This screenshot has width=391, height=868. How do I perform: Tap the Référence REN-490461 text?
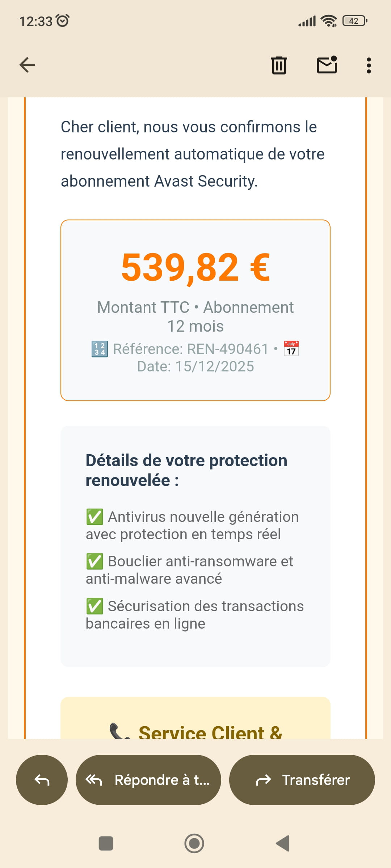coord(190,349)
